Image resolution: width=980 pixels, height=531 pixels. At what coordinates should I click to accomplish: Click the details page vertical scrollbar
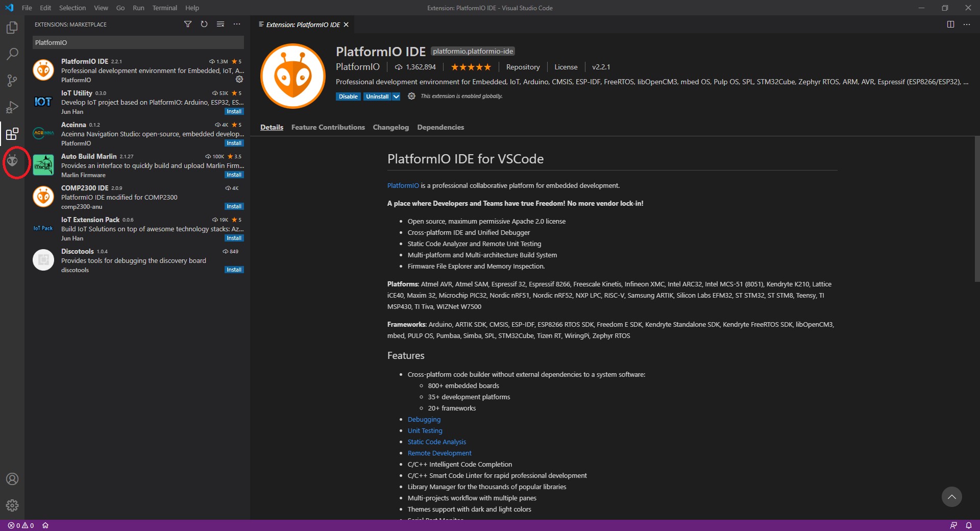tap(977, 209)
